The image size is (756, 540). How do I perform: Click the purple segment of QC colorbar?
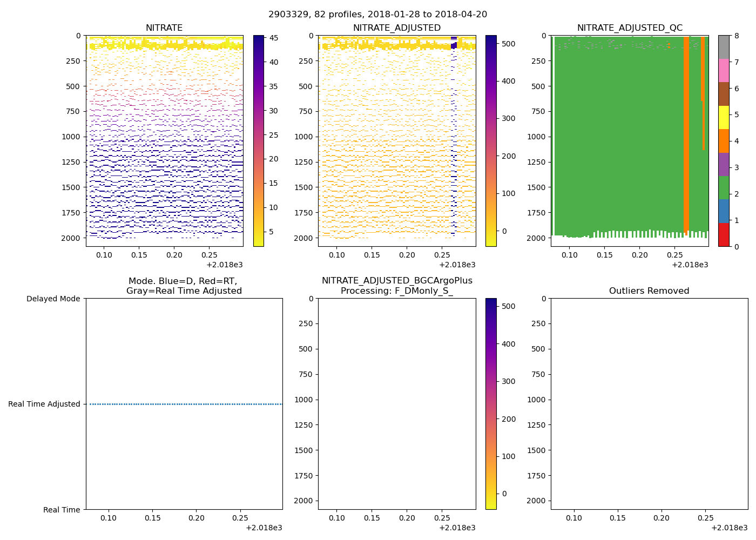(723, 164)
